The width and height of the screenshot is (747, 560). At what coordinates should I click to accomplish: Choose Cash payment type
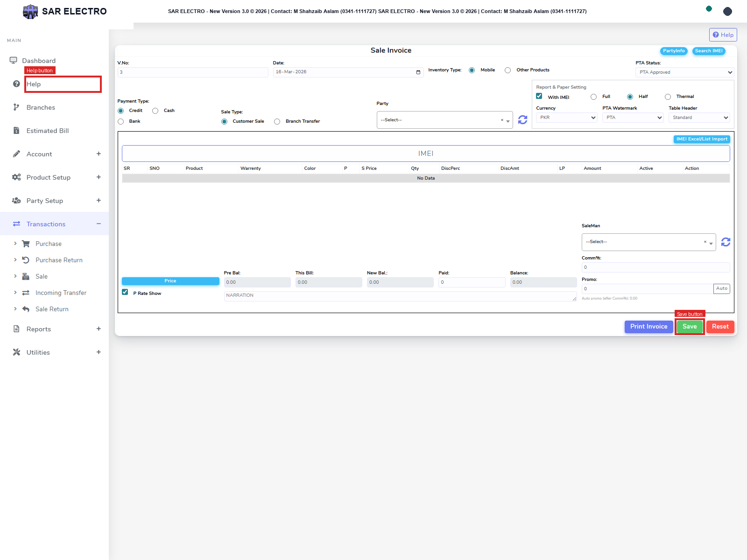pos(155,111)
